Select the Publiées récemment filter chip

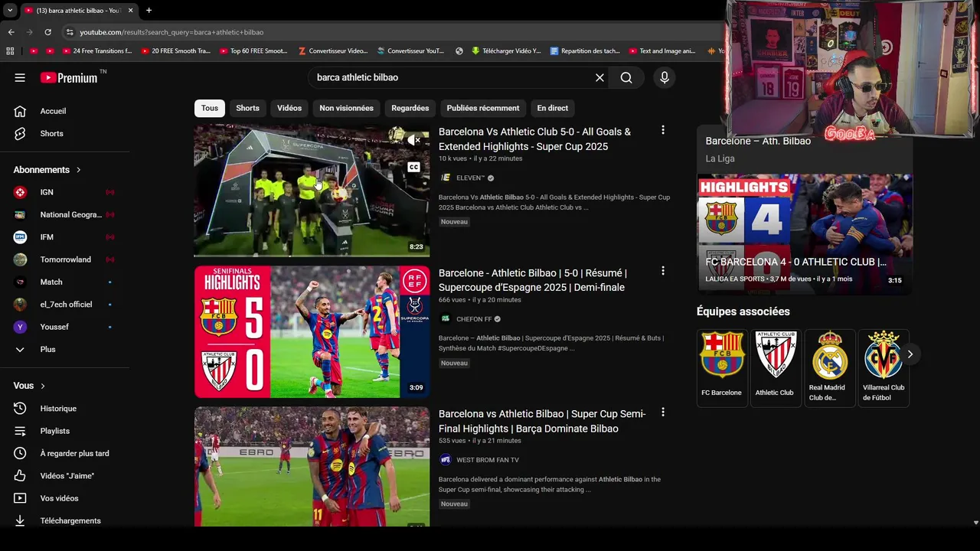[x=482, y=108]
